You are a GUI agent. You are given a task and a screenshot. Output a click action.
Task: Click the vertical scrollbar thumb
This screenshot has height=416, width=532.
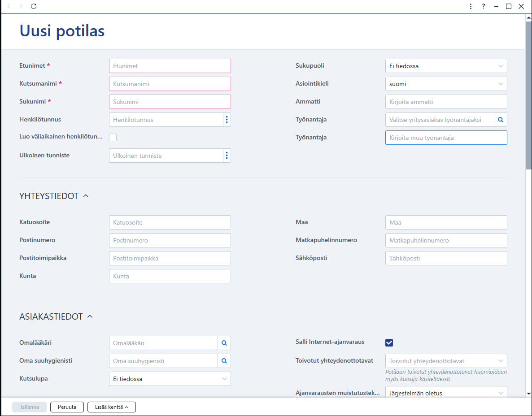528,95
